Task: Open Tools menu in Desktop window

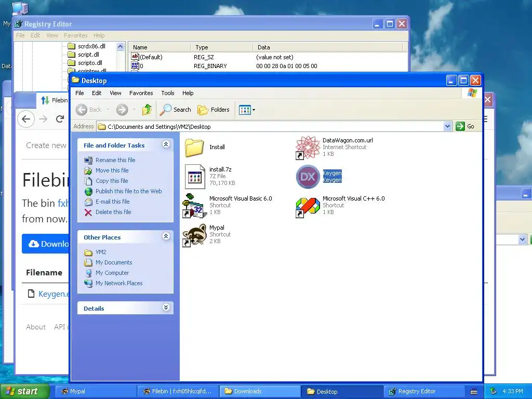Action: (x=168, y=93)
